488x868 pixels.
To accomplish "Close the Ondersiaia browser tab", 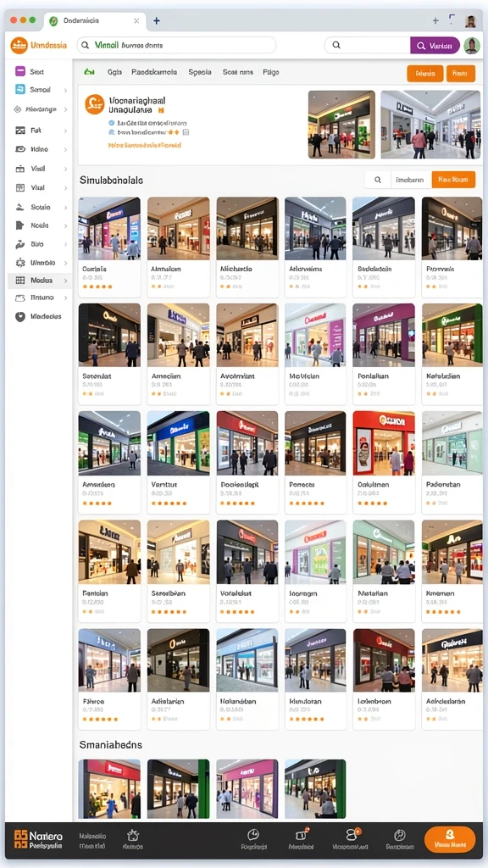I will pos(136,21).
